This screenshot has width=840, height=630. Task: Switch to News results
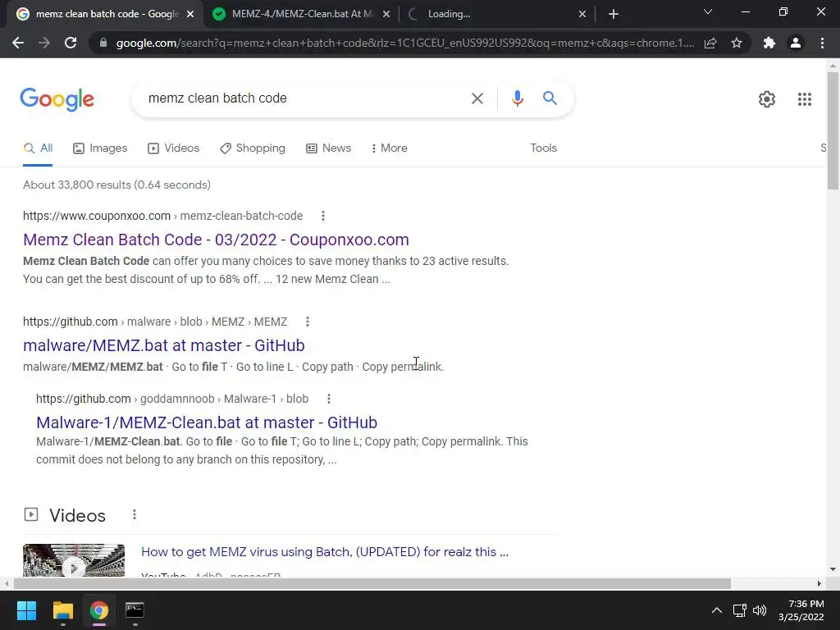pyautogui.click(x=328, y=148)
